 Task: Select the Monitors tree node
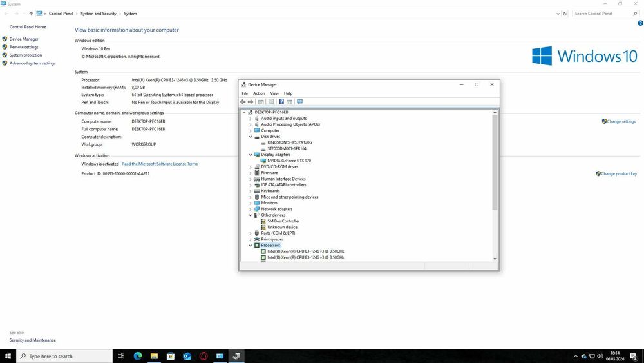[x=269, y=203]
